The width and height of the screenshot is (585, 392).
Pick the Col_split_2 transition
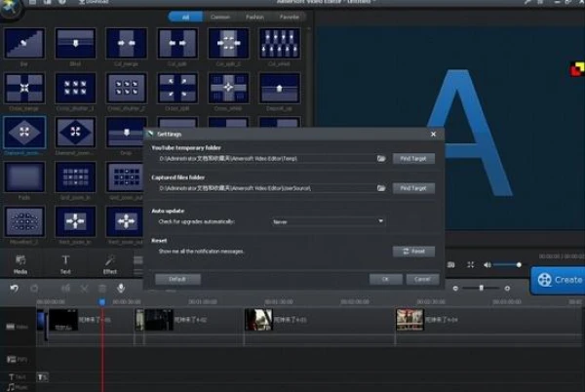229,43
